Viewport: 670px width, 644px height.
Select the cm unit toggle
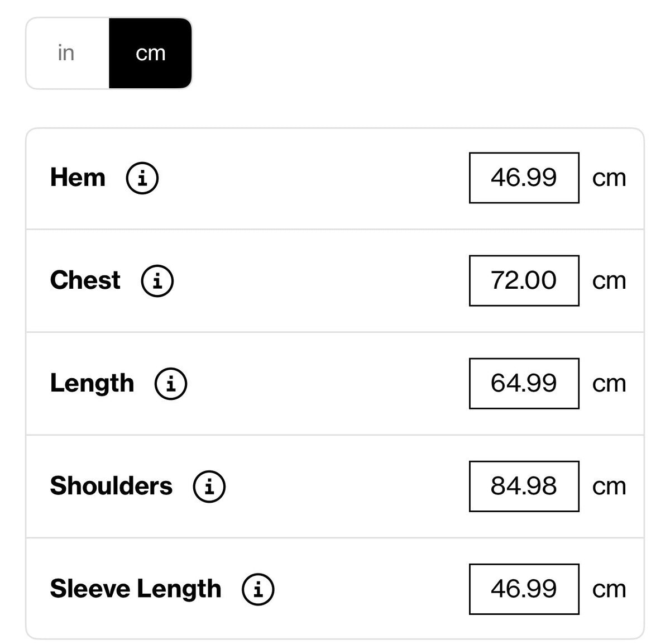(150, 53)
